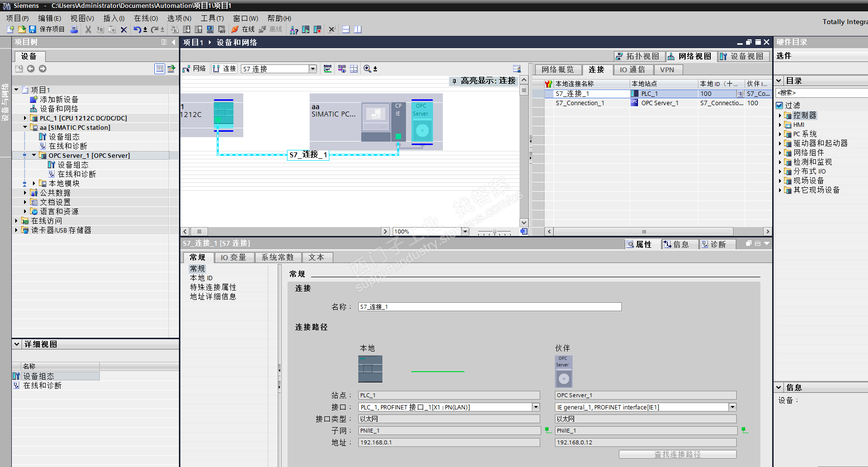
Task: Open the 系统常数 system constants tab
Action: pos(277,258)
